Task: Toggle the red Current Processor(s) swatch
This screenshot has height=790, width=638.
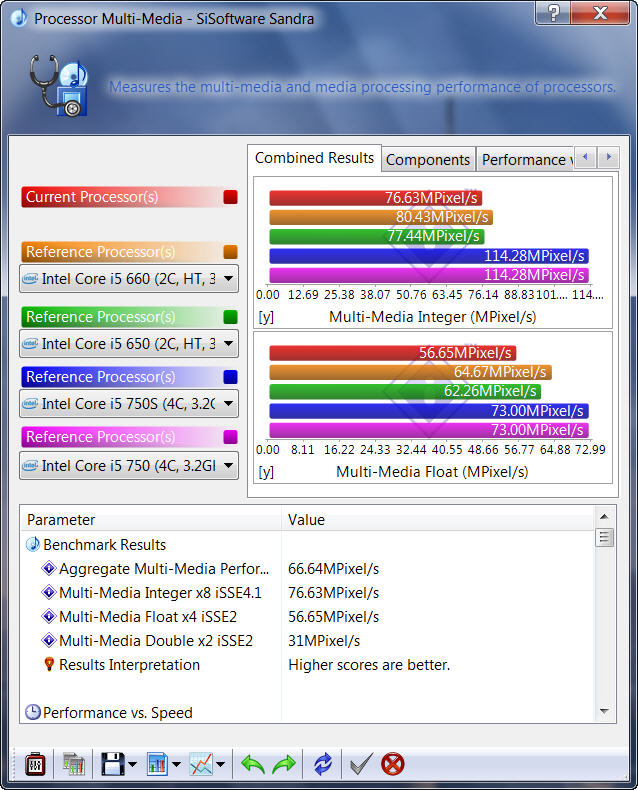Action: pos(230,197)
